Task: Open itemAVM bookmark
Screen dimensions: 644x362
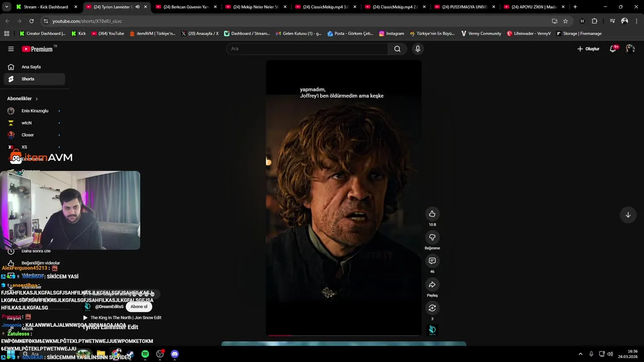Action: pyautogui.click(x=152, y=34)
